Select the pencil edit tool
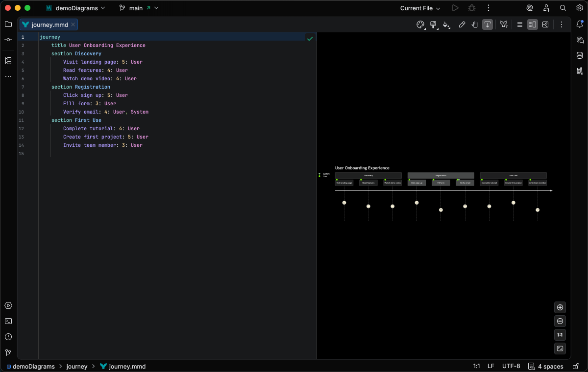This screenshot has width=588, height=372. (x=462, y=24)
